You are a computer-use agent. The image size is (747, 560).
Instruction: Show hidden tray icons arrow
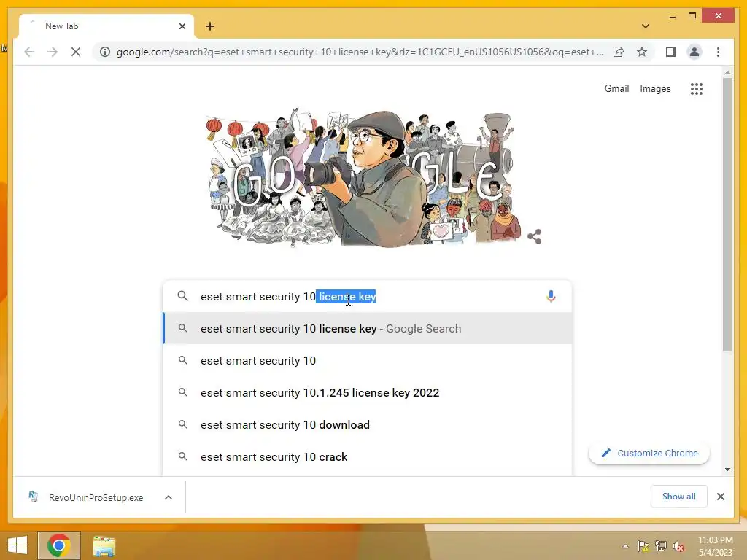(x=625, y=546)
